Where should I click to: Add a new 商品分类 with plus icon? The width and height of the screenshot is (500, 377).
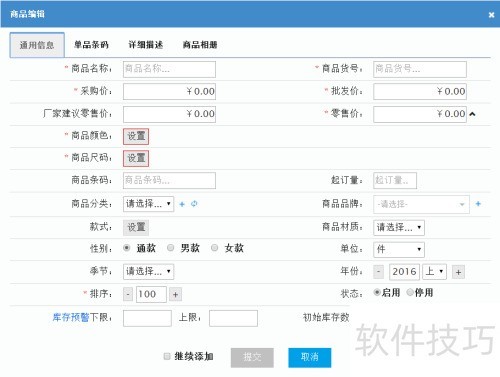[x=182, y=204]
